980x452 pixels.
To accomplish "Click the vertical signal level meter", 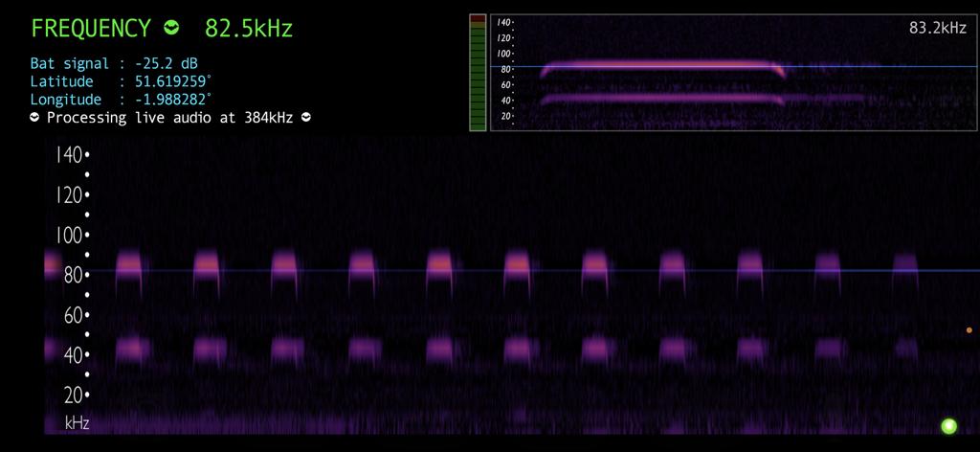I will tap(478, 73).
